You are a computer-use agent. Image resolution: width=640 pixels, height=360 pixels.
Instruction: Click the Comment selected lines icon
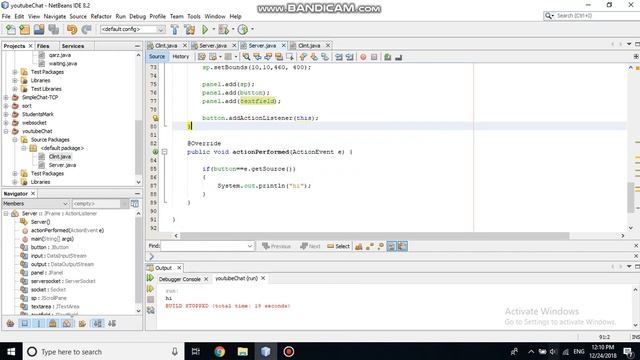coord(388,57)
